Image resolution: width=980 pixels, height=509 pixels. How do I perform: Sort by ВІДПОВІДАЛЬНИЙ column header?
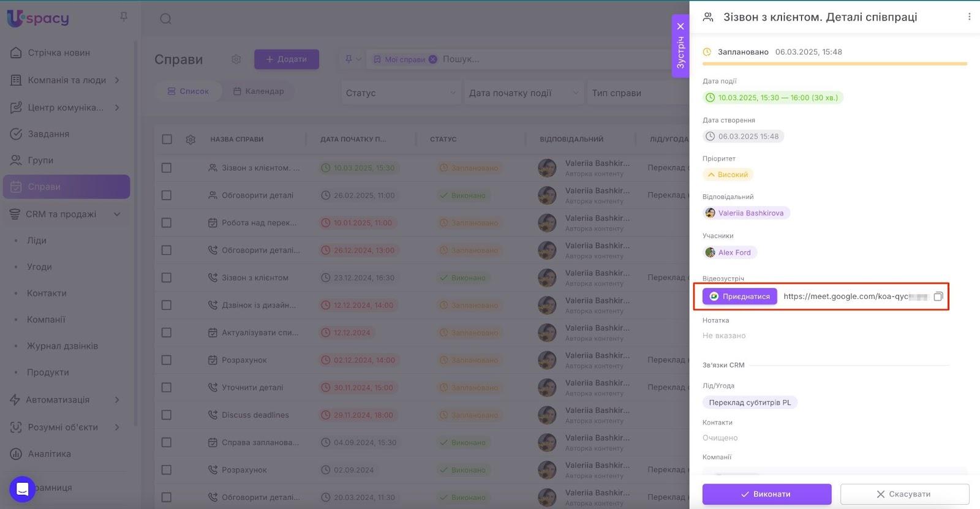pyautogui.click(x=571, y=140)
